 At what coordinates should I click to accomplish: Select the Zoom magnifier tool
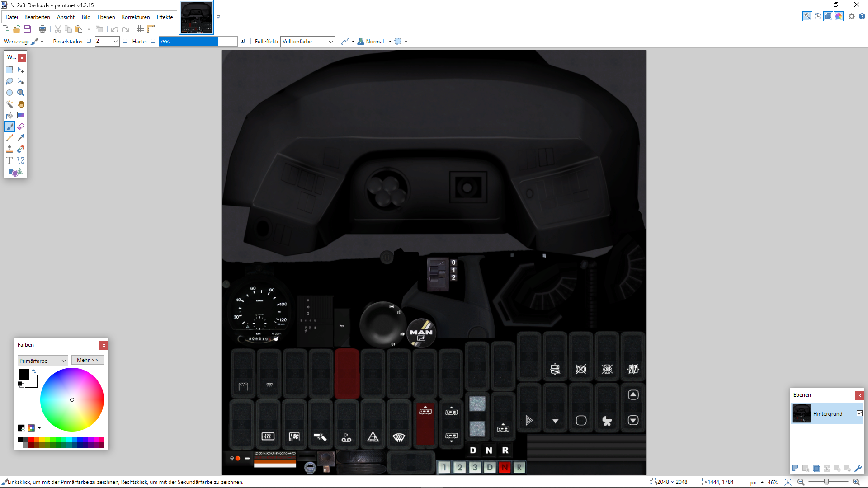(21, 93)
